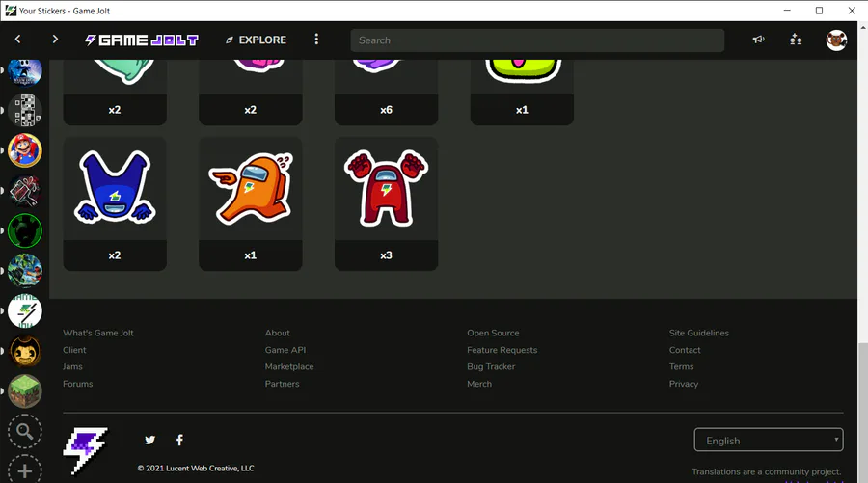Select the lime-yellow sticker with x1 count

pyautogui.click(x=522, y=93)
